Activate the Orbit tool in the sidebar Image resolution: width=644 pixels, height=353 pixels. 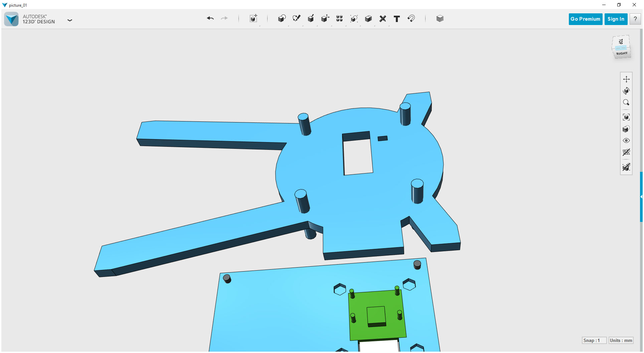click(627, 91)
